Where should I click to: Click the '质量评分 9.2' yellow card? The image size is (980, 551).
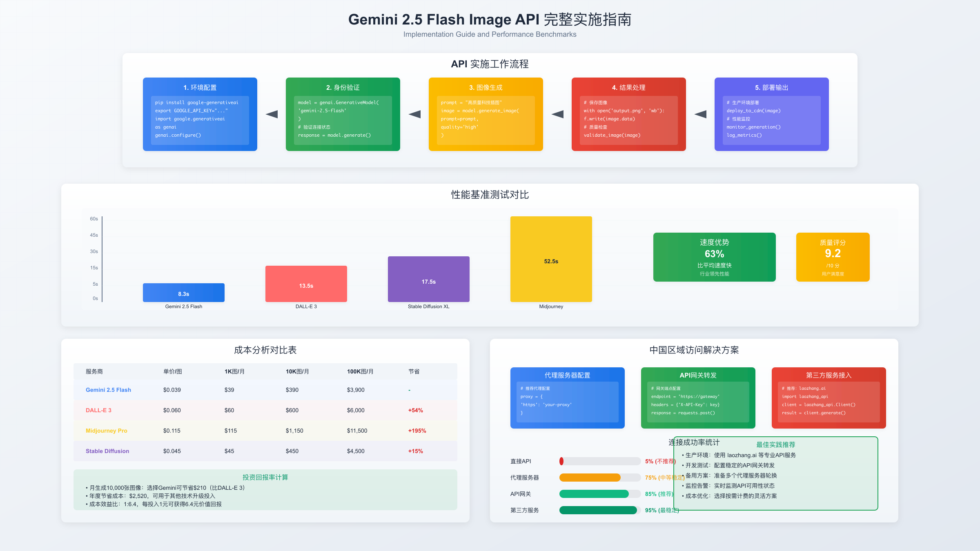pos(833,257)
